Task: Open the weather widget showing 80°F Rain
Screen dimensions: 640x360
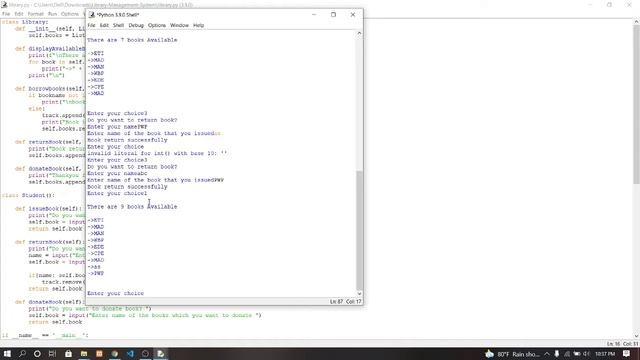Action: pyautogui.click(x=513, y=354)
